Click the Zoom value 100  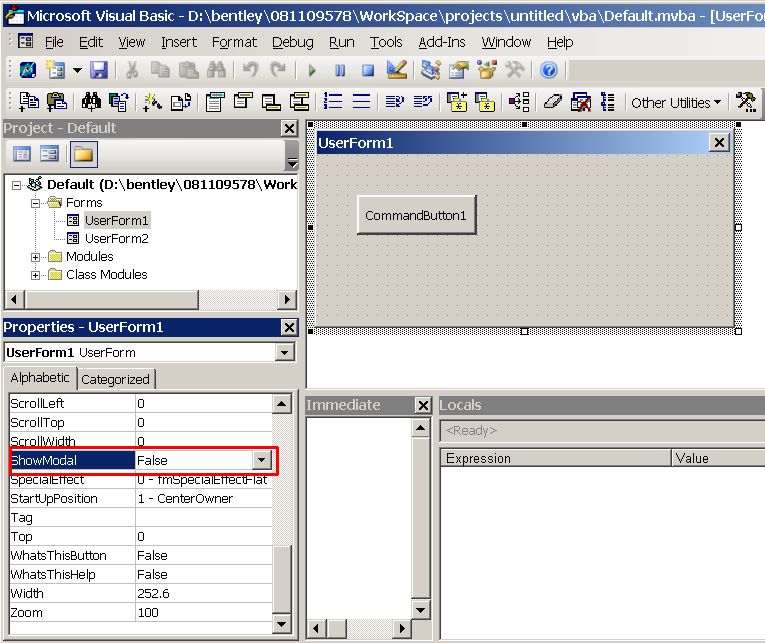tap(148, 613)
